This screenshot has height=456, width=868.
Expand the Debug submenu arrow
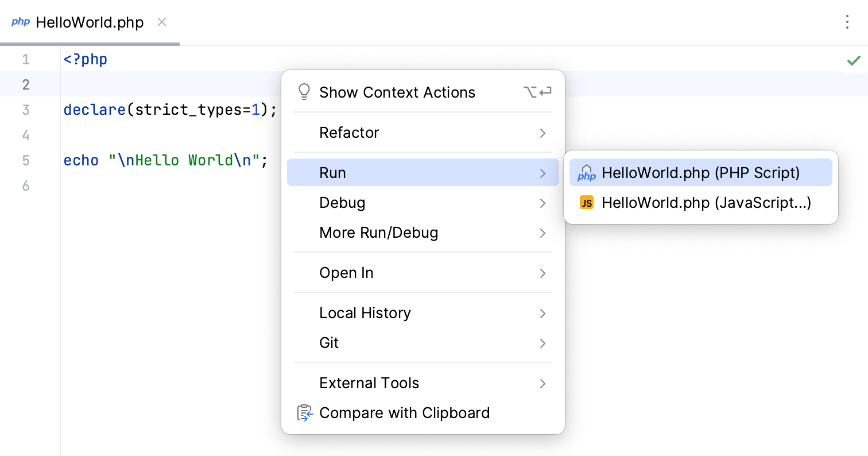[x=542, y=203]
